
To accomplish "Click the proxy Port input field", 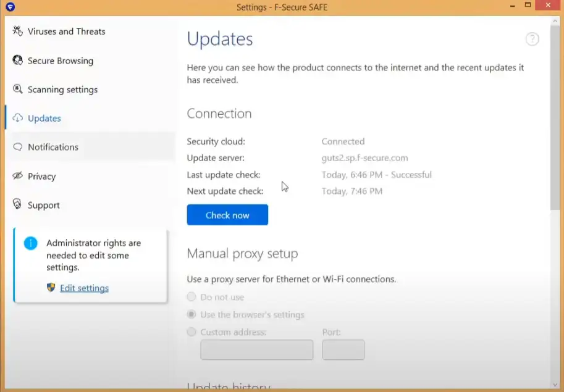I will (343, 350).
